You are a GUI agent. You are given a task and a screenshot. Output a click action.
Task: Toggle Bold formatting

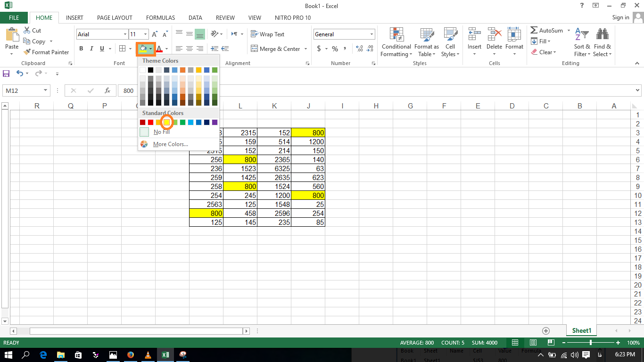81,49
